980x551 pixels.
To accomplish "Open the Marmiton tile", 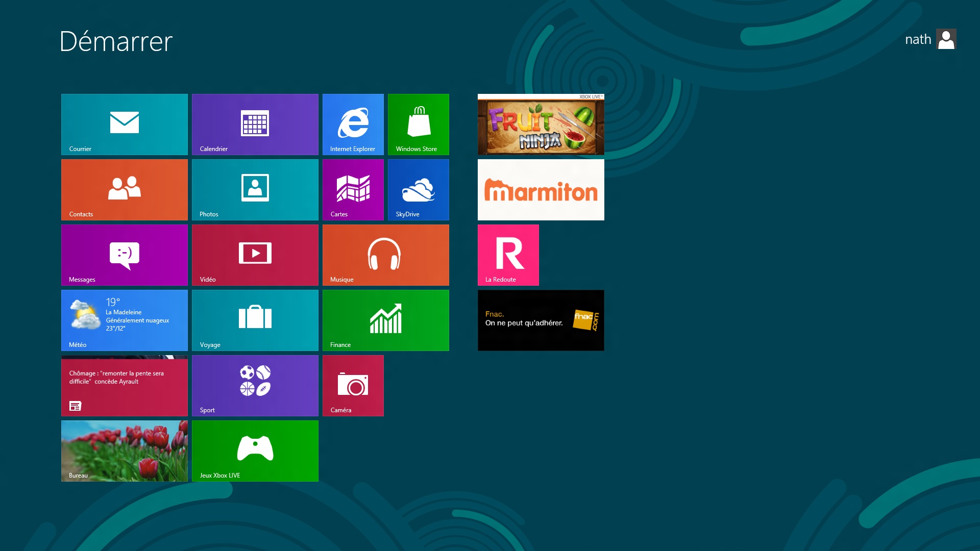I will click(541, 190).
